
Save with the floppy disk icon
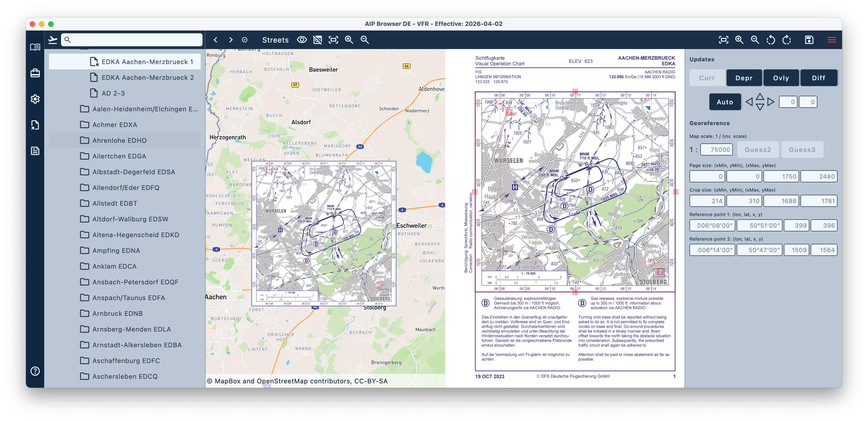pyautogui.click(x=809, y=40)
